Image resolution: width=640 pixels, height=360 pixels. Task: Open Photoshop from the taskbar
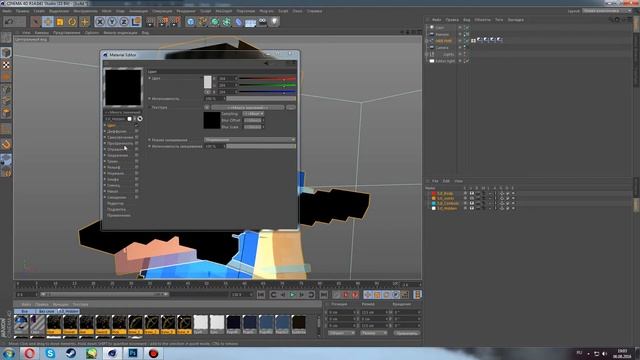133,353
